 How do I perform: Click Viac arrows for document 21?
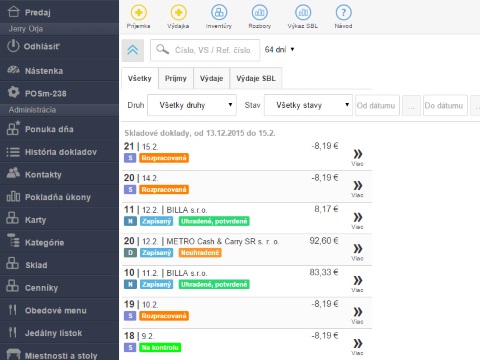(358, 157)
